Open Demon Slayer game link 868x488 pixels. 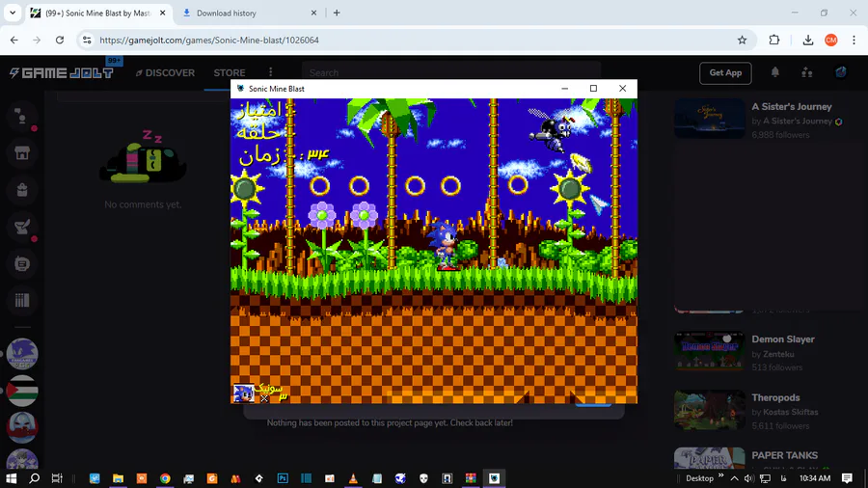coord(783,339)
